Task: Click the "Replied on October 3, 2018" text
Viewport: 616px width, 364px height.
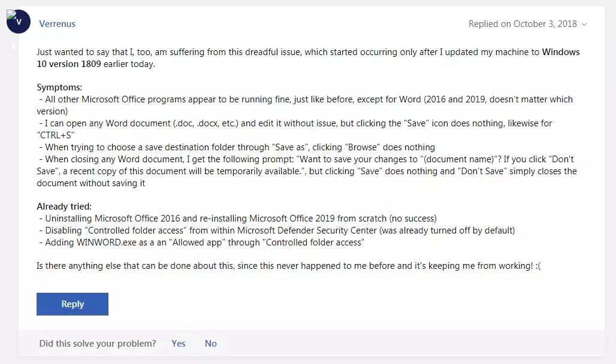Action: click(523, 24)
